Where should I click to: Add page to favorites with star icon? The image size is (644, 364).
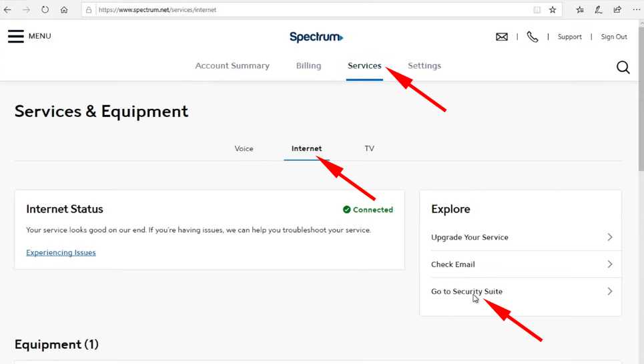pyautogui.click(x=553, y=10)
